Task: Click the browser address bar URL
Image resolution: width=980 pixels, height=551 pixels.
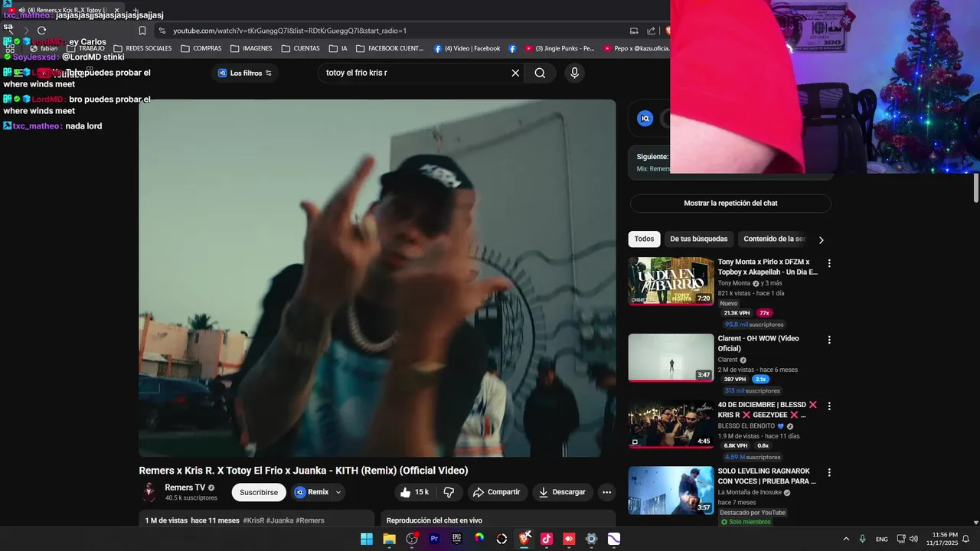Action: point(289,31)
